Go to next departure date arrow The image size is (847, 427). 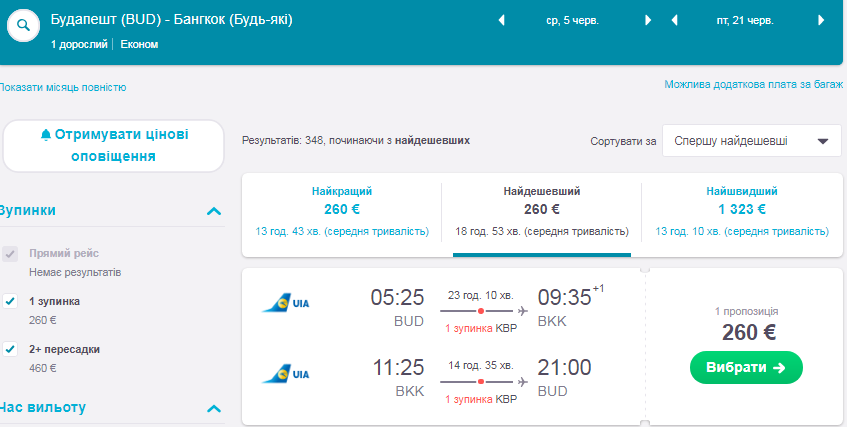(648, 20)
